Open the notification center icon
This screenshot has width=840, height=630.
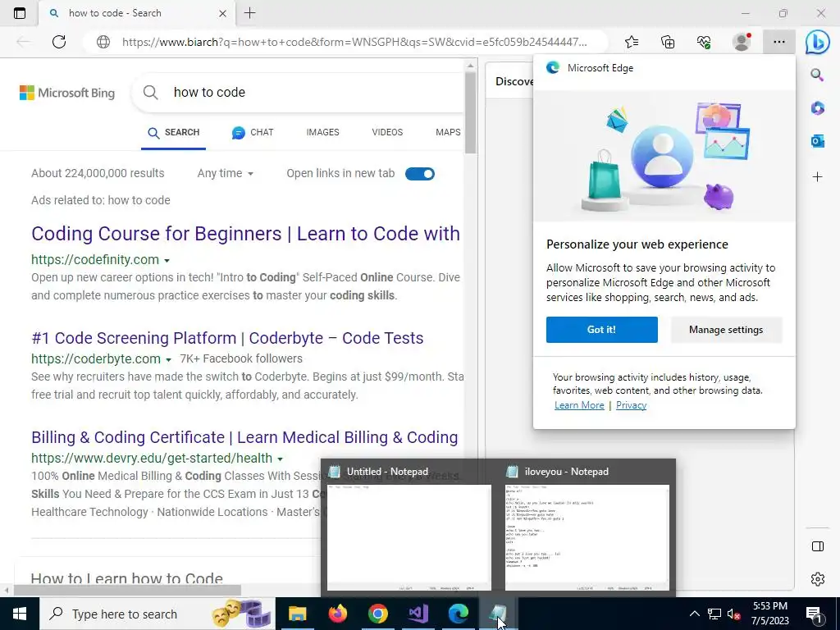coord(814,614)
